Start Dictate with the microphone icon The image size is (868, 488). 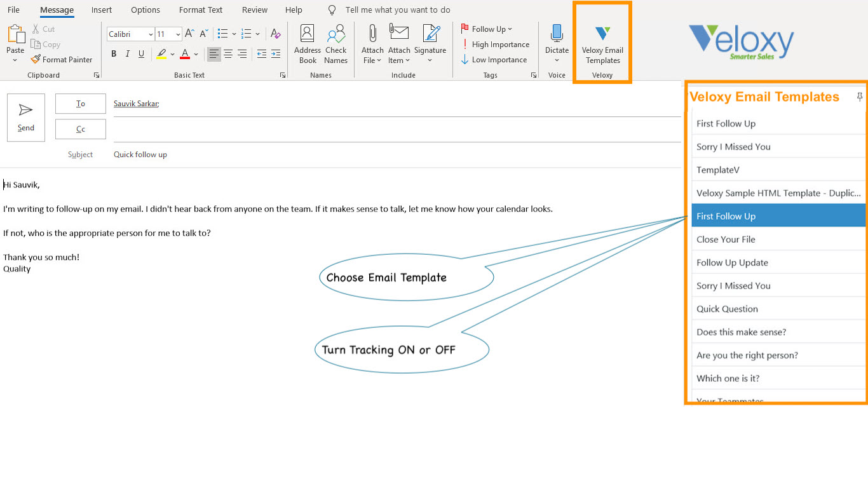(557, 44)
